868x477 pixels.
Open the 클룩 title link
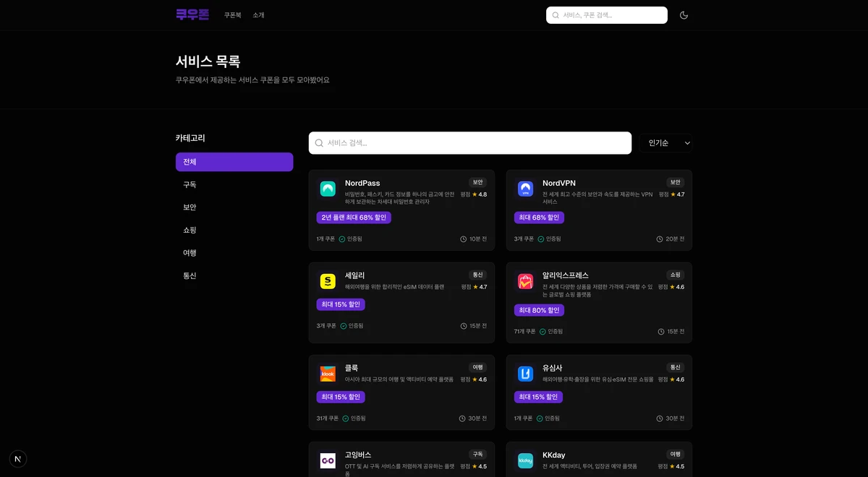click(x=352, y=369)
